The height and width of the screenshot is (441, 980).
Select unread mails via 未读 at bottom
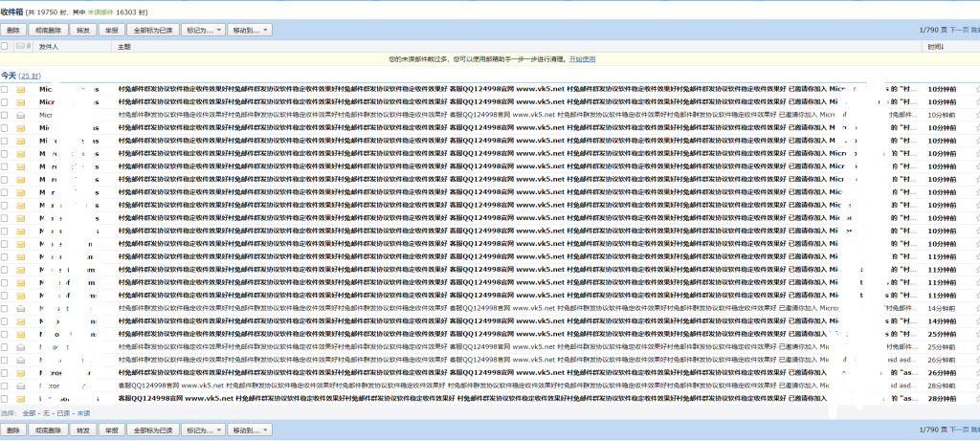(84, 412)
